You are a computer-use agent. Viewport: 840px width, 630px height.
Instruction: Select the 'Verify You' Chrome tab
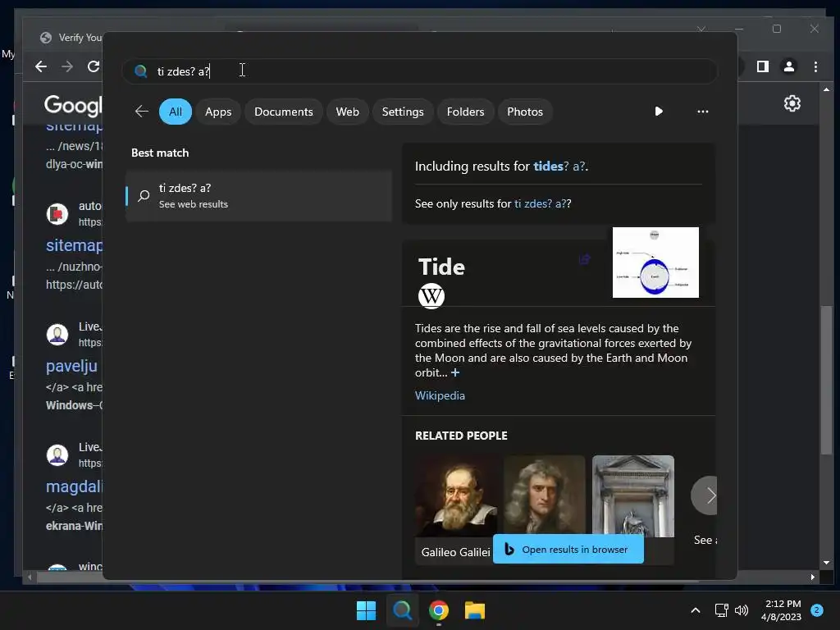point(71,38)
